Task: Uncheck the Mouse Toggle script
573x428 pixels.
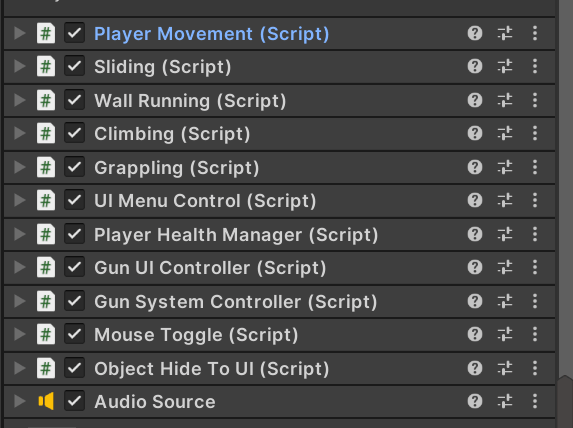Action: point(75,334)
